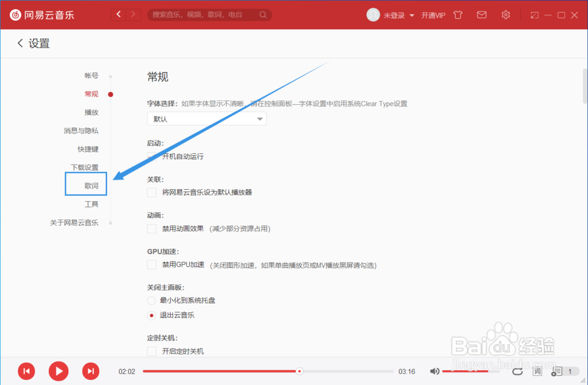Open the 播放 settings section
Image resolution: width=588 pixels, height=385 pixels.
91,112
